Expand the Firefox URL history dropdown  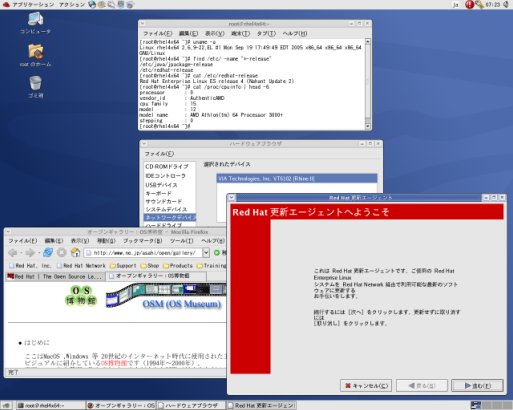click(x=206, y=253)
